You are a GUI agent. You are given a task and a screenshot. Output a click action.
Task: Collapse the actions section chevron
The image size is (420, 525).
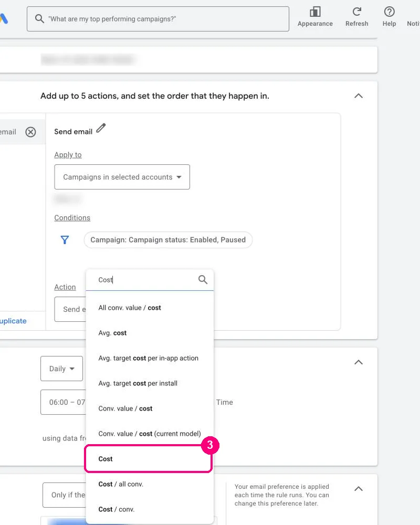click(359, 96)
